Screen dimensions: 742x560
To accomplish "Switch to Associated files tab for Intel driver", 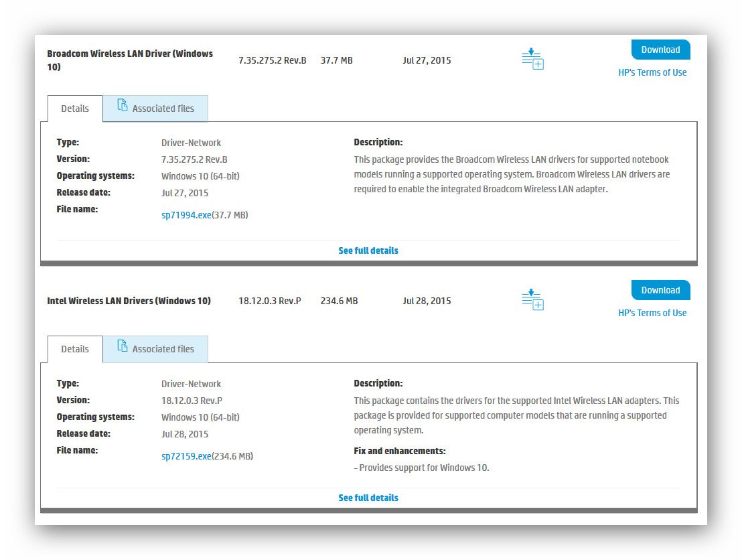I will [155, 349].
